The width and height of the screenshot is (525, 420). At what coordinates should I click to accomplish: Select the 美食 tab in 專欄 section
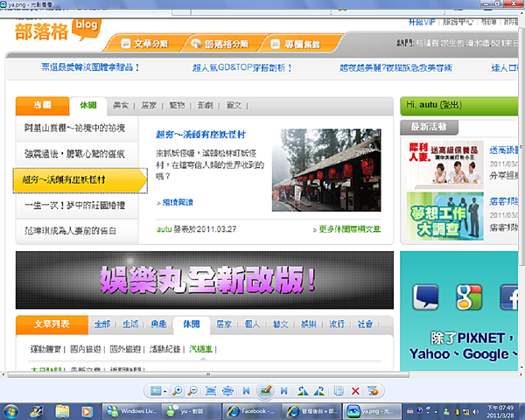pos(121,105)
